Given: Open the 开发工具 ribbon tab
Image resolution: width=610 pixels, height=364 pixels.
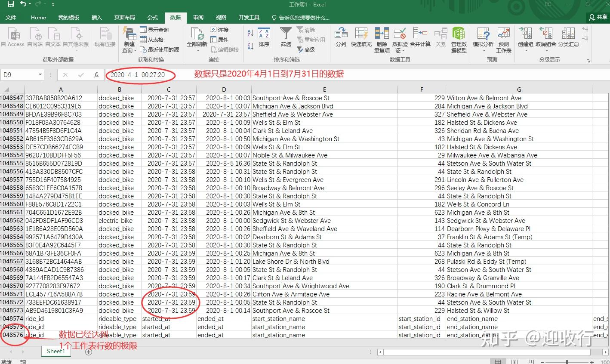Looking at the screenshot, I should [x=248, y=17].
